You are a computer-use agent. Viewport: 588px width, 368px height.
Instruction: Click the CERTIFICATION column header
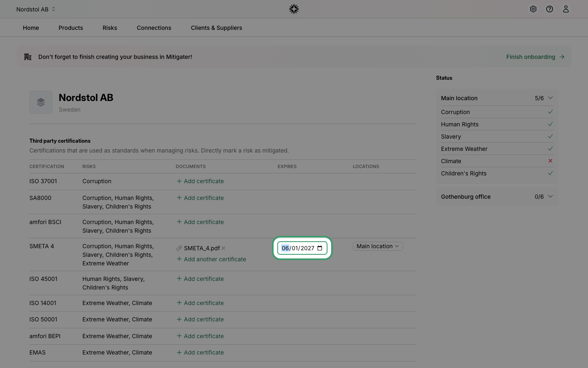pos(47,166)
